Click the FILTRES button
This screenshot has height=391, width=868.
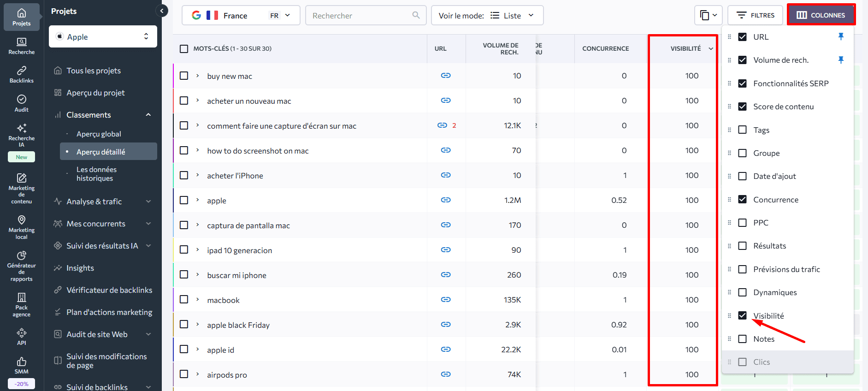pos(755,15)
